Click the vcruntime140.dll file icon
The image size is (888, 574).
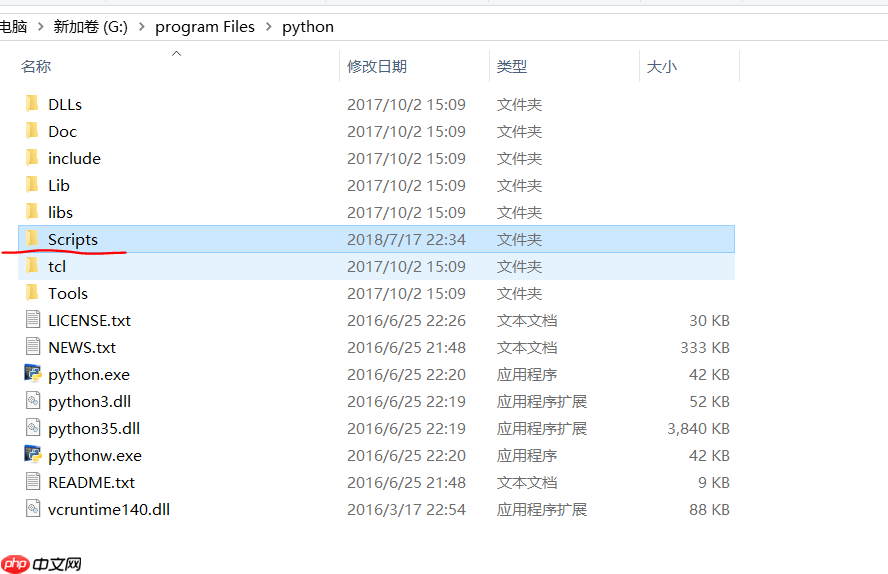[33, 508]
